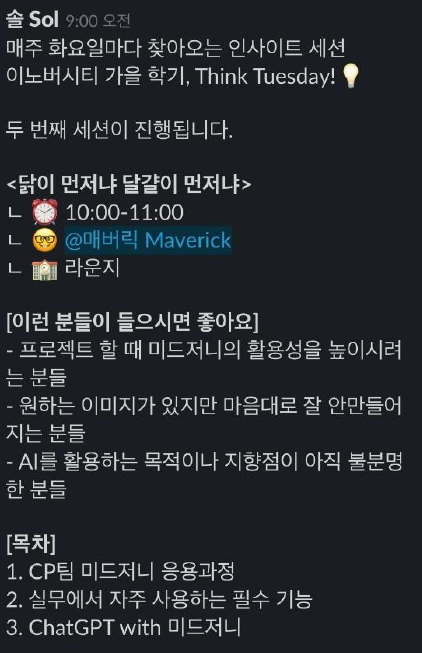
Task: Click the bullet starting with 원하는 이미지가
Action: point(204,419)
